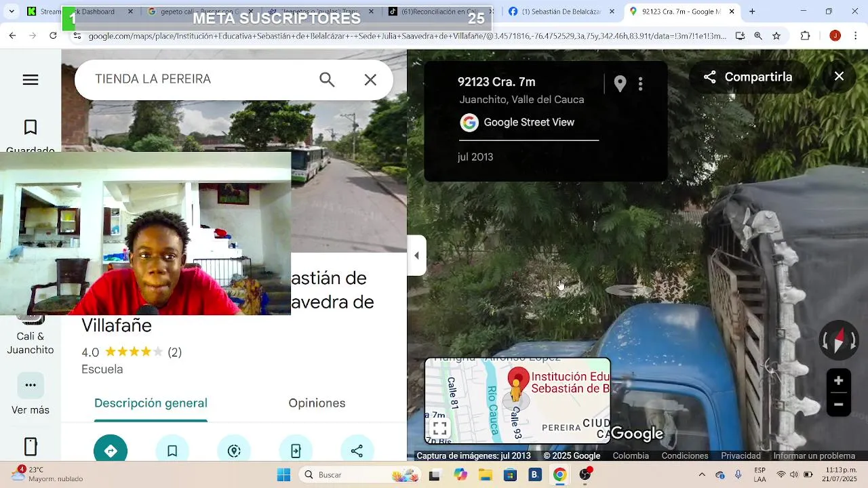Screen dimensions: 868x488
Task: Open the three-dot menu in Street View card
Action: click(640, 83)
